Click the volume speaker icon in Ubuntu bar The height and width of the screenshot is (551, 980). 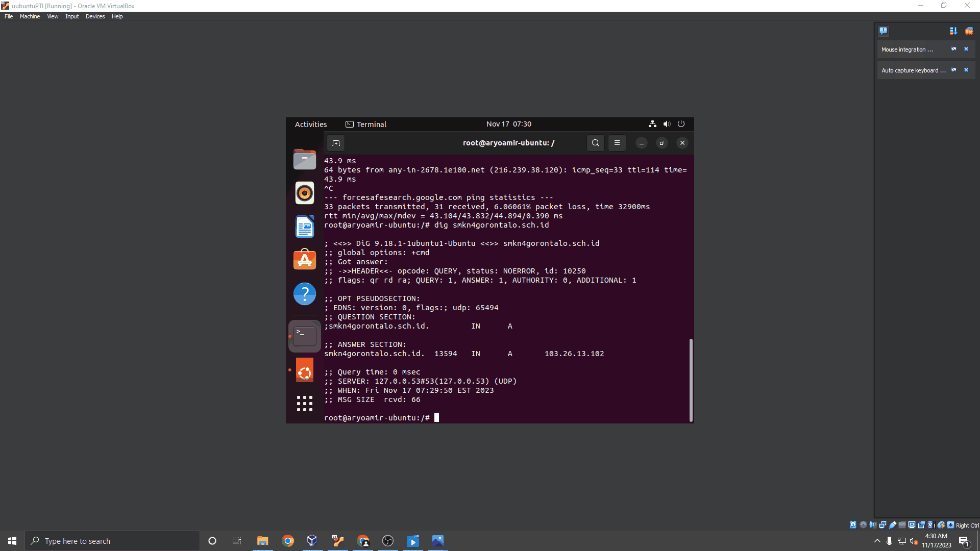click(x=667, y=124)
